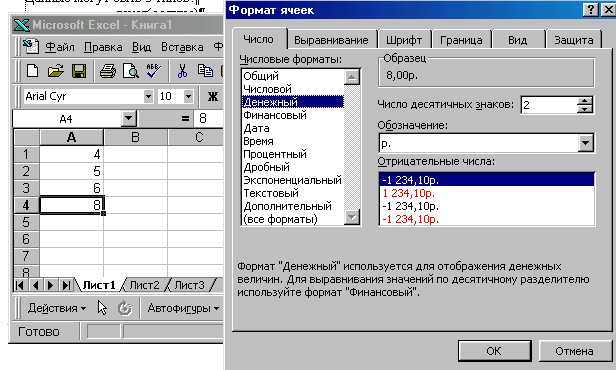Select row 2 header in Excel

26,171
